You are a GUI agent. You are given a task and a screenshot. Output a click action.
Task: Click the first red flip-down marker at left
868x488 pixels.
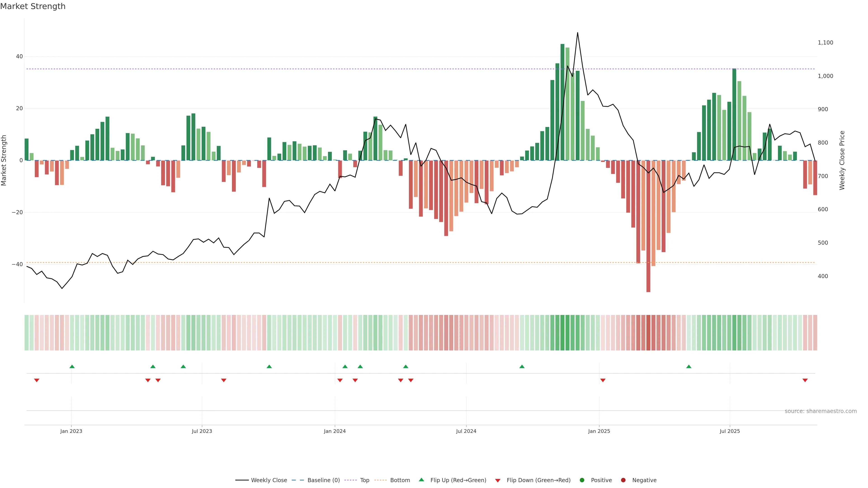click(x=37, y=380)
